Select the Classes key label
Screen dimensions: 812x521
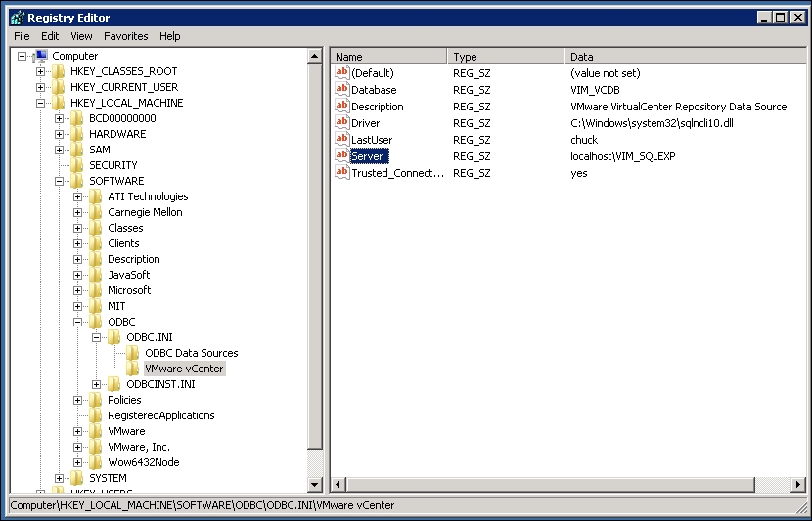click(125, 228)
